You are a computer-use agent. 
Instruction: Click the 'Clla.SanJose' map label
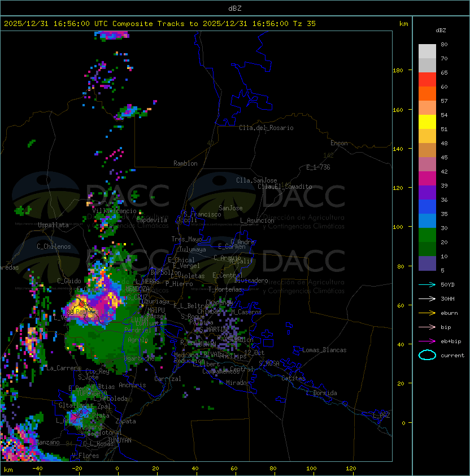256,180
